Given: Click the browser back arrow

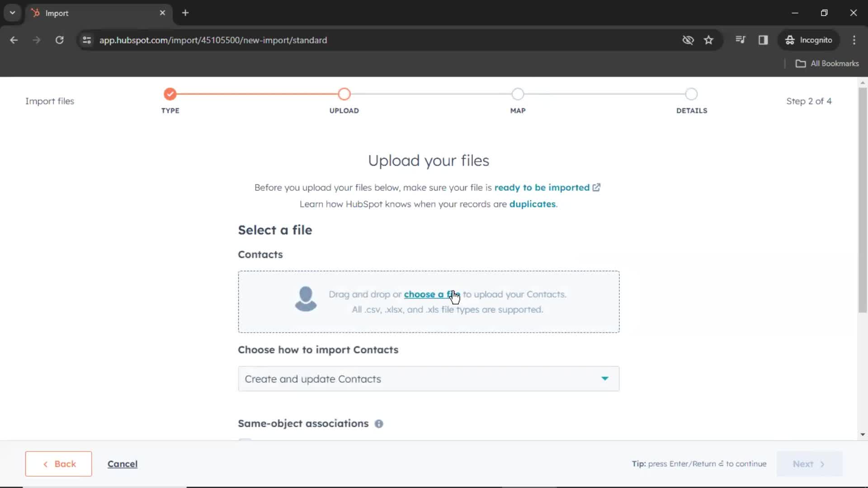Looking at the screenshot, I should 14,40.
